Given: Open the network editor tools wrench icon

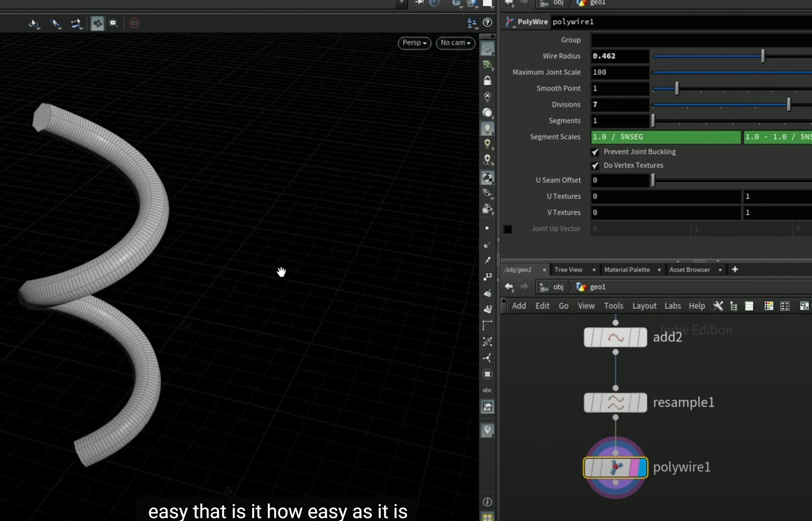Looking at the screenshot, I should (718, 306).
